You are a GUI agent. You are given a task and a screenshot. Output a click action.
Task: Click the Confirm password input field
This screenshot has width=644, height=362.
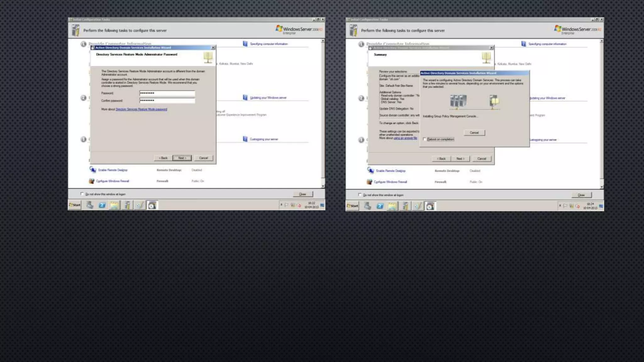pyautogui.click(x=167, y=101)
